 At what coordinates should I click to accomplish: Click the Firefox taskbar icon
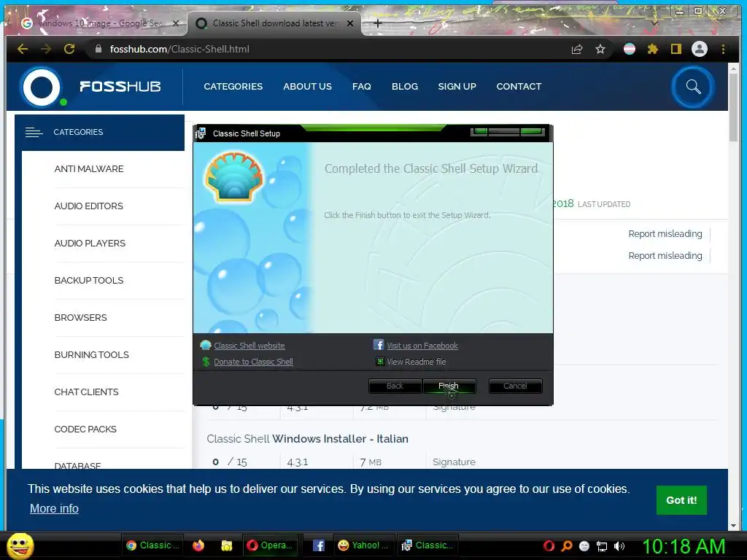coord(198,545)
